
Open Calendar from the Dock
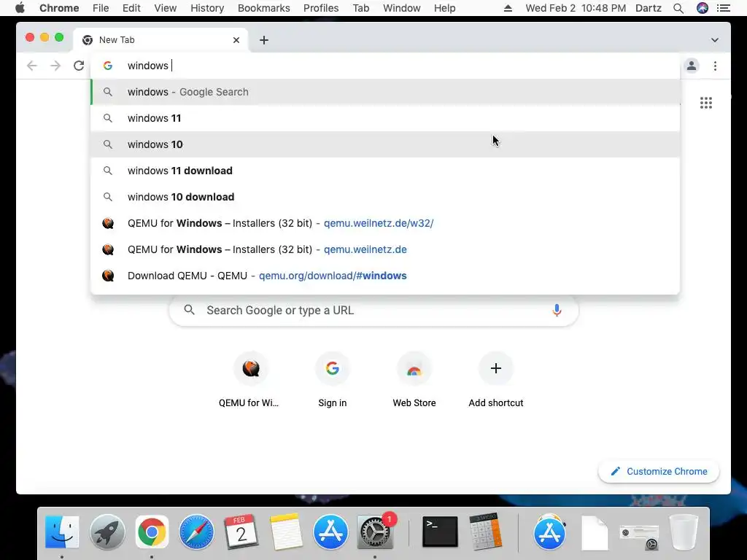pos(241,532)
